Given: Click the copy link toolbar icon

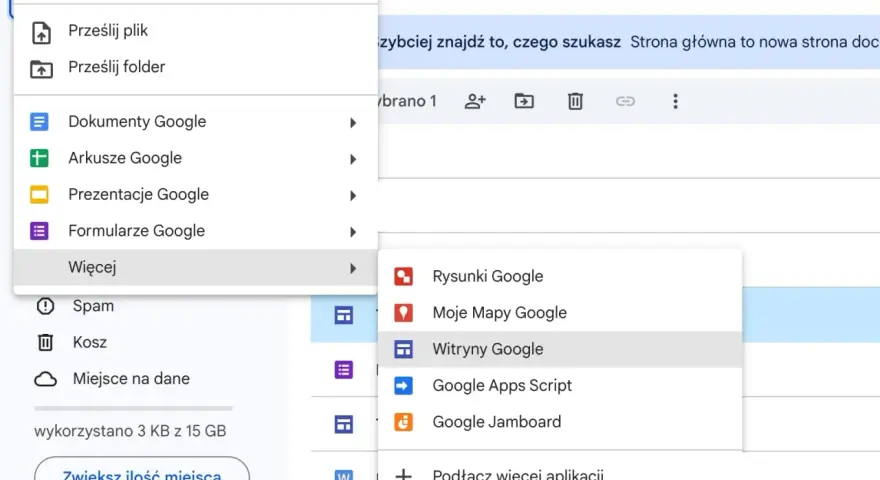Looking at the screenshot, I should coord(625,101).
